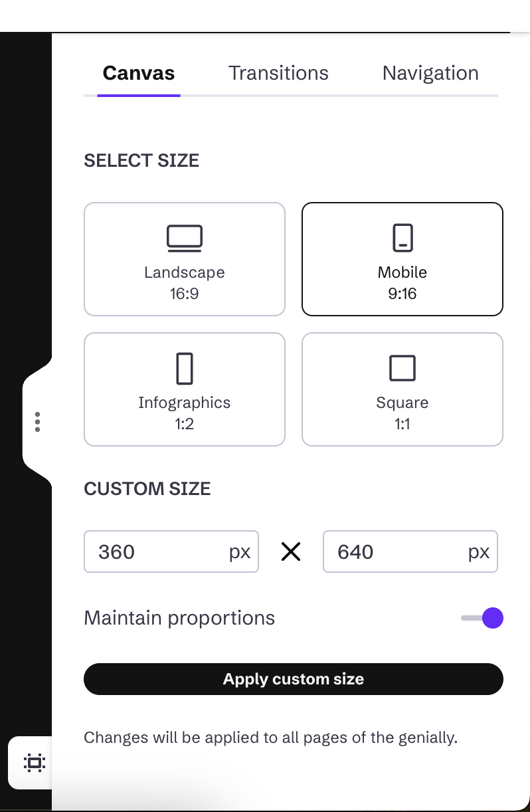Click the phone icon for Mobile size
The width and height of the screenshot is (530, 812).
pos(402,238)
